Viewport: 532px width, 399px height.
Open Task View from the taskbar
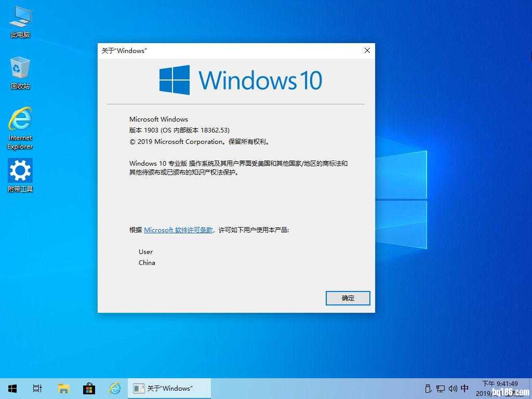pos(37,388)
